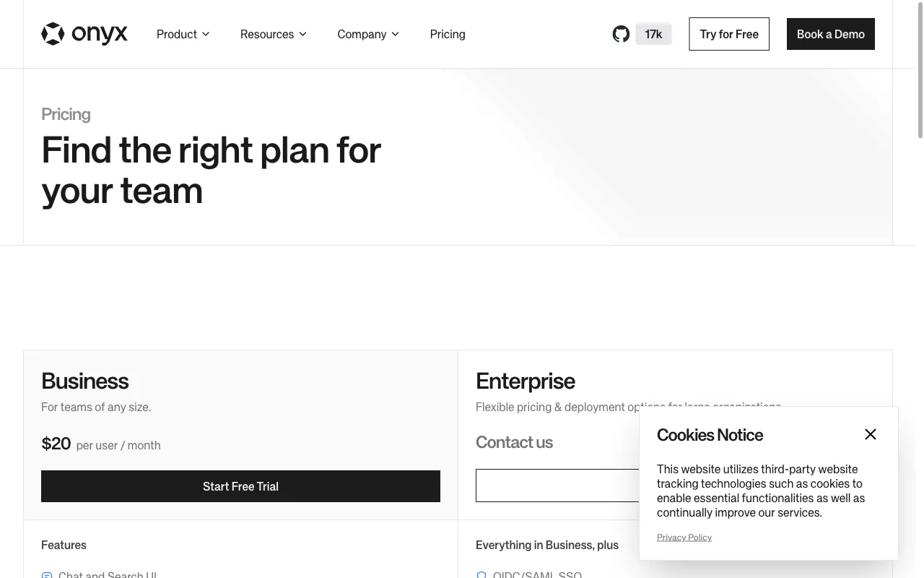
Task: Open the Pricing nav item
Action: (448, 34)
